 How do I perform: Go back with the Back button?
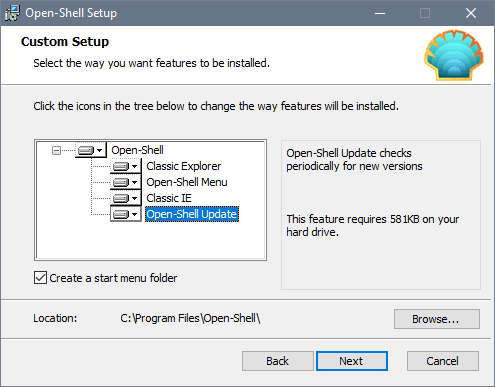(x=278, y=361)
